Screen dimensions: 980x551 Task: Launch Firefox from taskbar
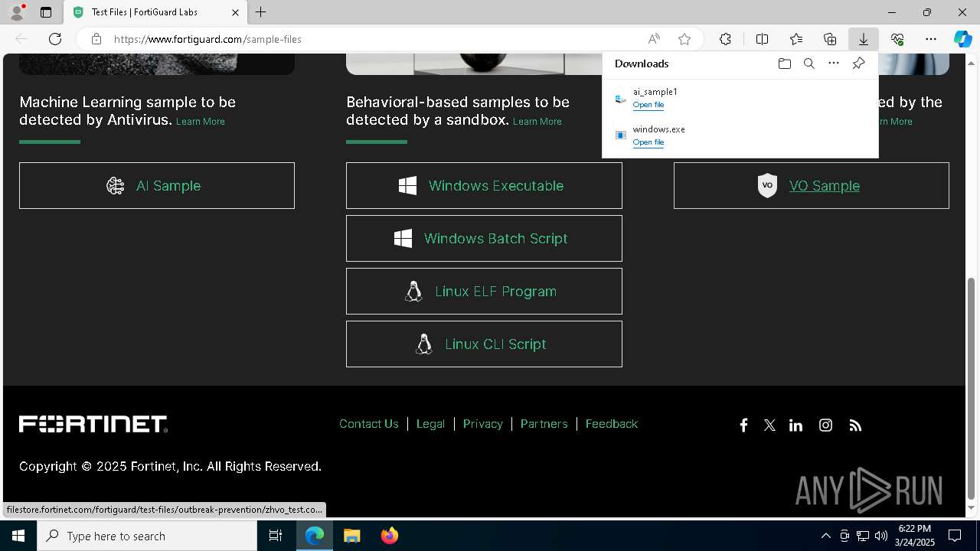(390, 536)
